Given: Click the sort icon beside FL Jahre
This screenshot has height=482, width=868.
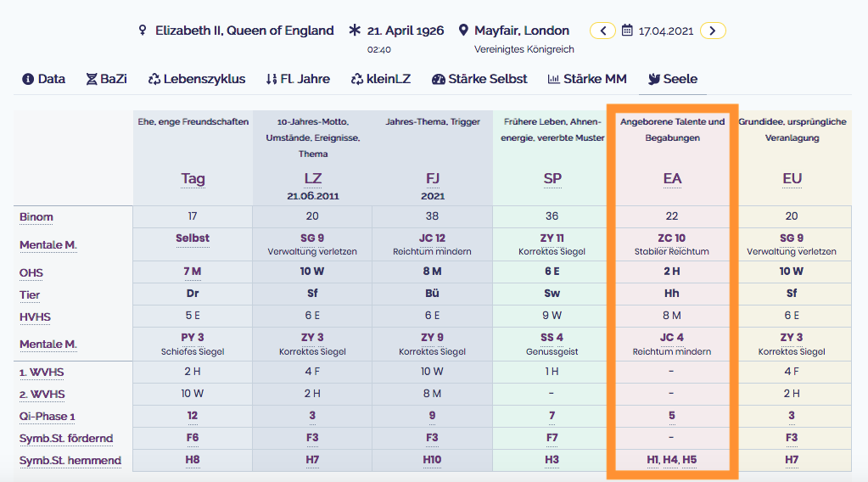Looking at the screenshot, I should point(272,79).
